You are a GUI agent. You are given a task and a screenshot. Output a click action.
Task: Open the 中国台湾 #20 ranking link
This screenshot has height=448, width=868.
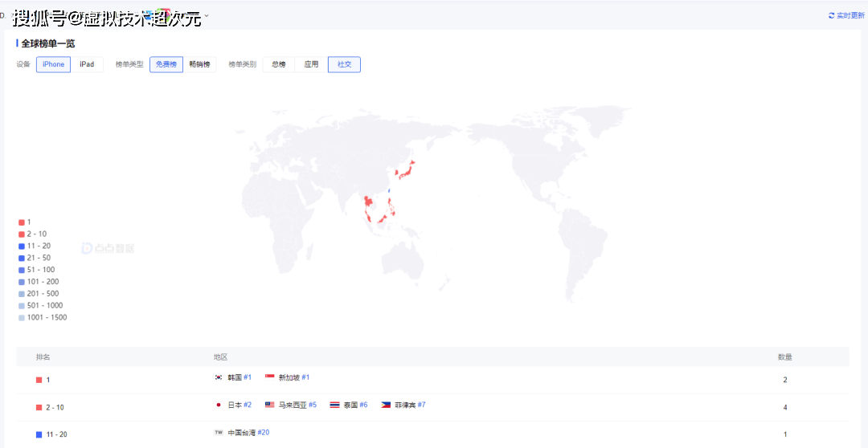pyautogui.click(x=264, y=433)
